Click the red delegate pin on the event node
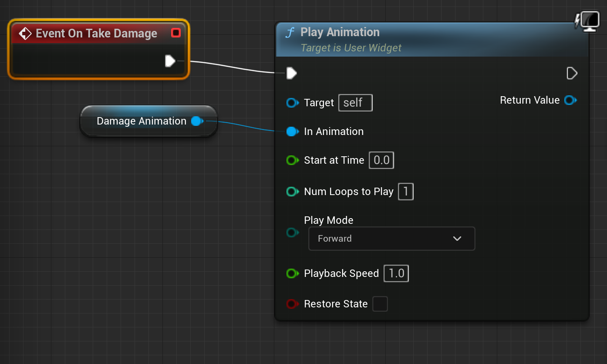This screenshot has width=607, height=364. point(176,33)
